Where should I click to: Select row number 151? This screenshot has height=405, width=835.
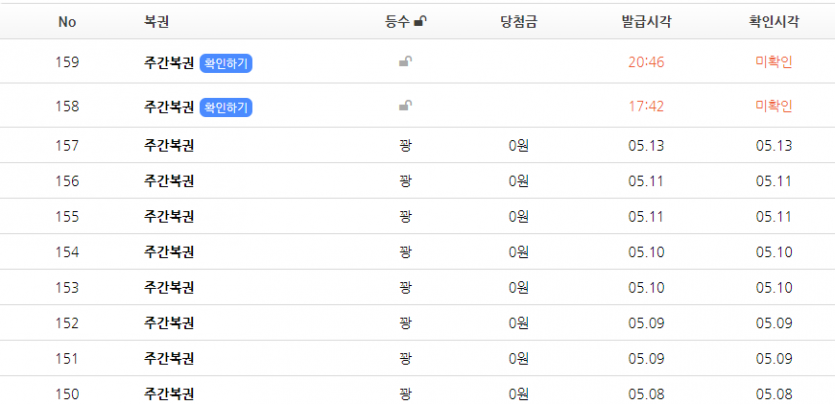pos(67,359)
